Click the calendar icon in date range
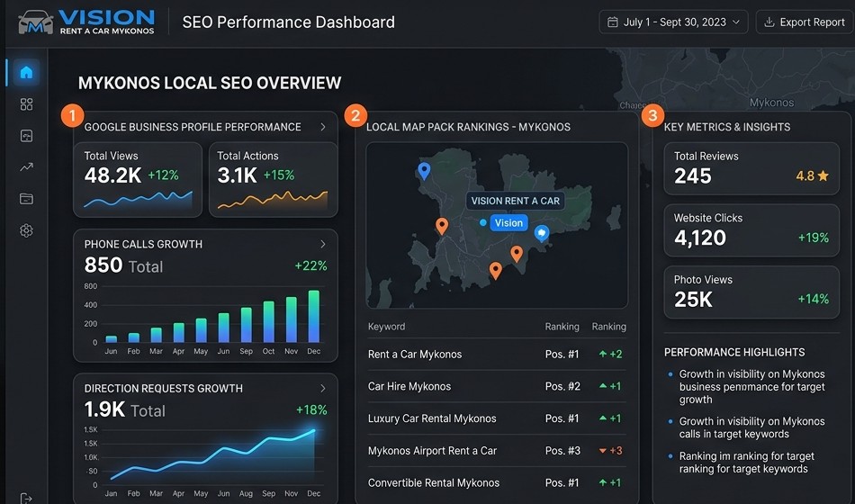Screen dimensions: 855x504 (x=613, y=22)
